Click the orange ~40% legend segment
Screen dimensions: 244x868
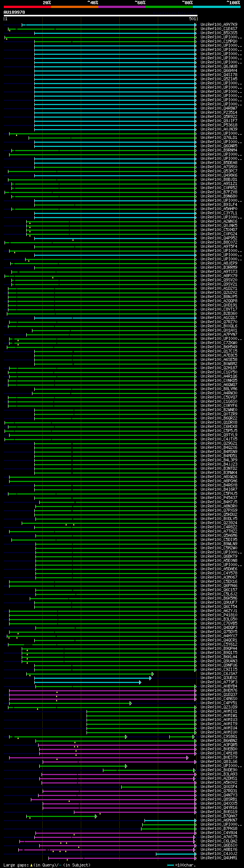click(x=74, y=7)
